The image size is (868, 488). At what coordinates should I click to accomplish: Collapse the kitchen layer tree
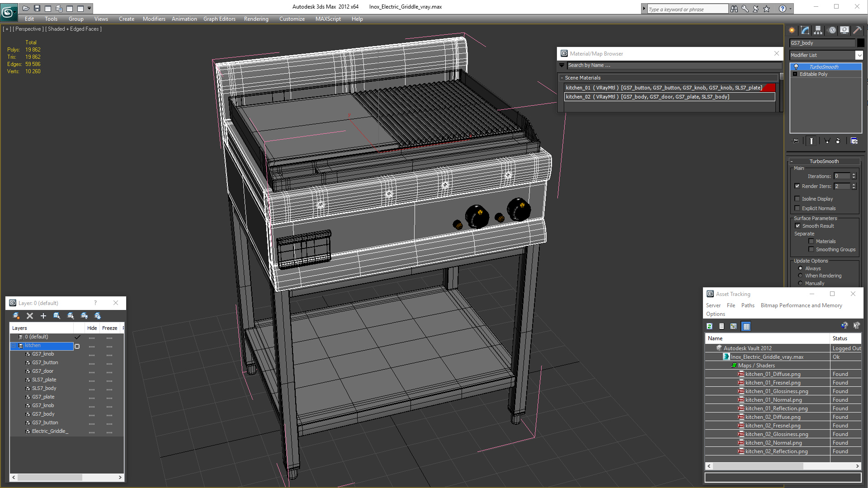(x=13, y=345)
